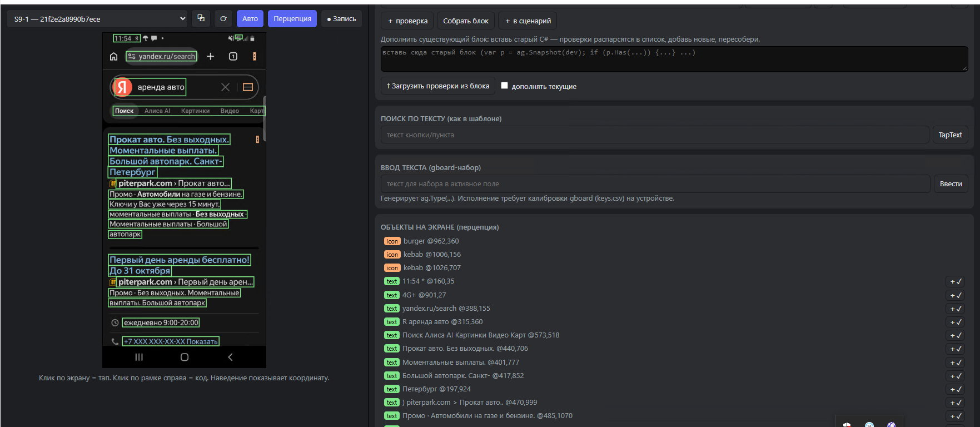Select the 'kebab @1006,156' icon object
The width and height of the screenshot is (980, 427).
coord(422,255)
